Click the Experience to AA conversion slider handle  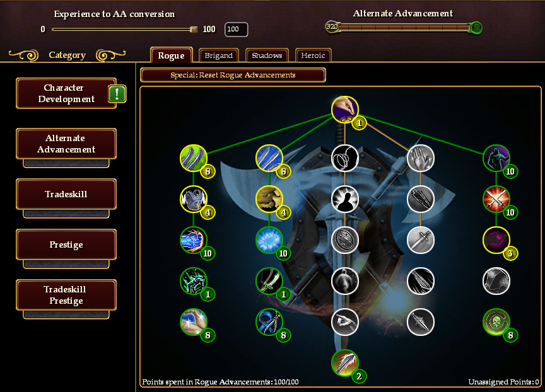click(194, 30)
